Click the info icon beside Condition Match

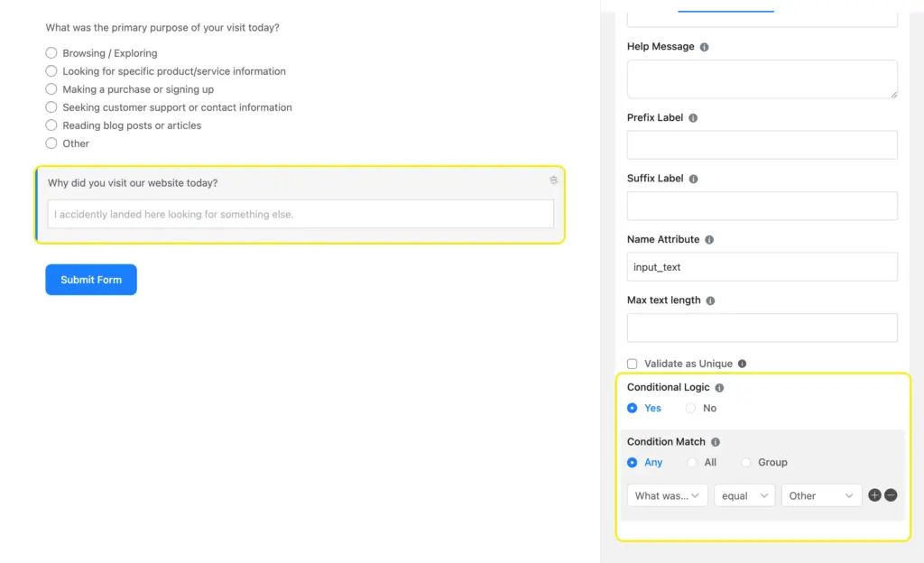714,442
